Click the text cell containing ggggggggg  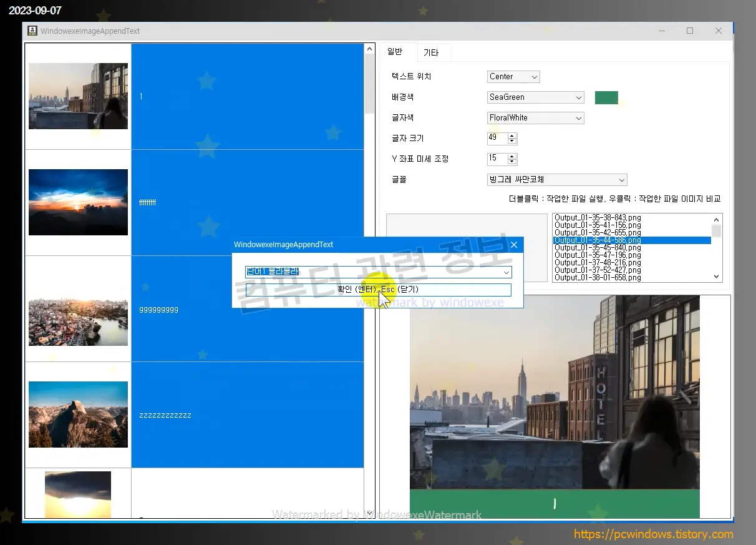coord(248,309)
